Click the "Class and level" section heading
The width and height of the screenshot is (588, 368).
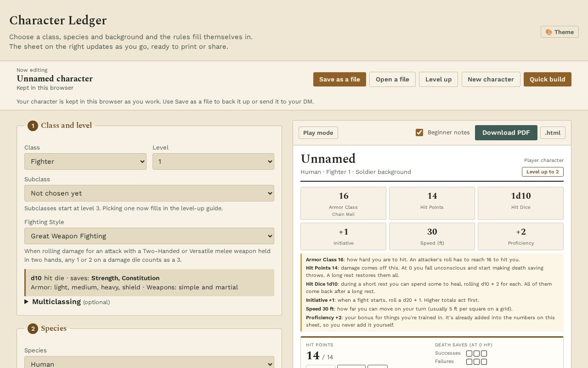click(x=66, y=126)
